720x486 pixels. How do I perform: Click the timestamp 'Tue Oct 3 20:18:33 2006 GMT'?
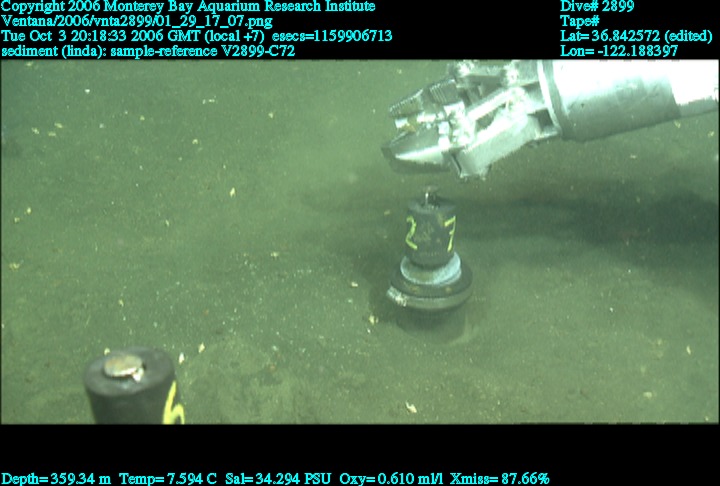coord(101,36)
